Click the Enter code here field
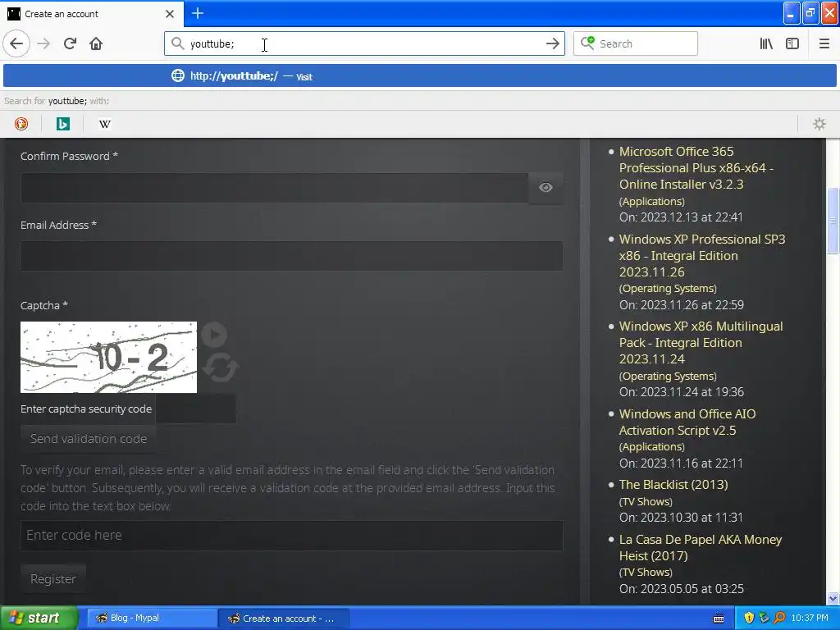This screenshot has width=840, height=630. [x=291, y=535]
